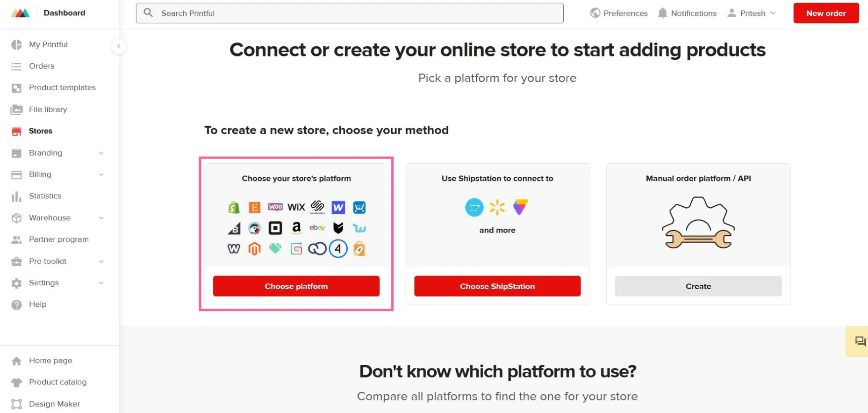Click the New order button
Viewport: 868px width, 413px height.
(x=826, y=13)
